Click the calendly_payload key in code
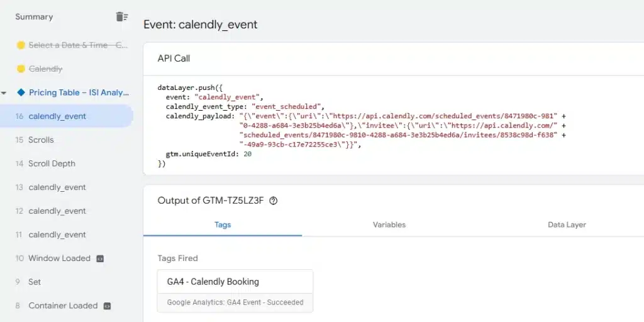644x322 pixels. point(199,116)
